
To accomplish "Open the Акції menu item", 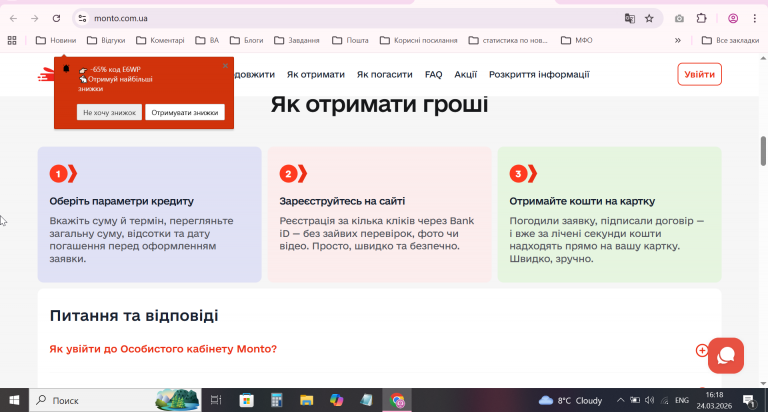I will [465, 74].
